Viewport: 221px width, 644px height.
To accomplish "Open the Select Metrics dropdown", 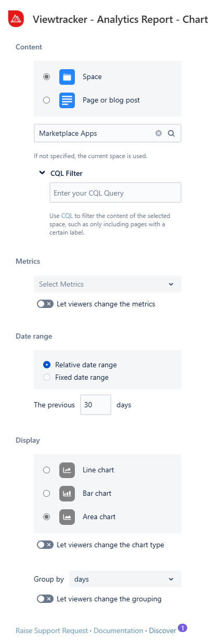I will pyautogui.click(x=108, y=285).
